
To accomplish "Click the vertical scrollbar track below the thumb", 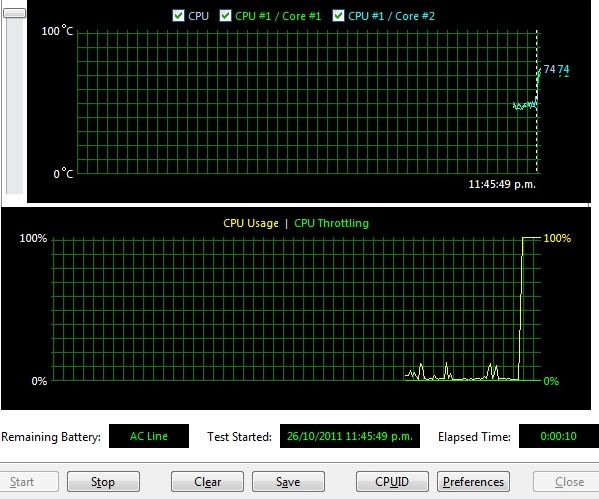I will pos(15,106).
